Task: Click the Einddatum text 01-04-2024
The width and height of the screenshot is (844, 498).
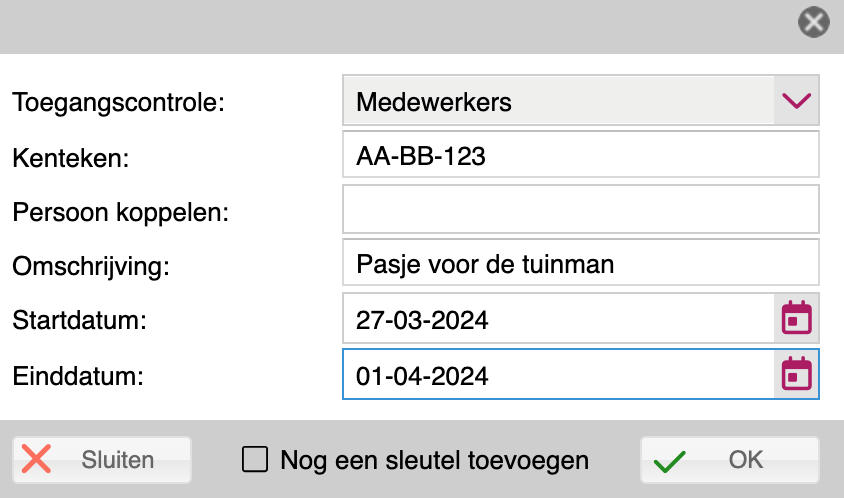Action: click(x=422, y=376)
